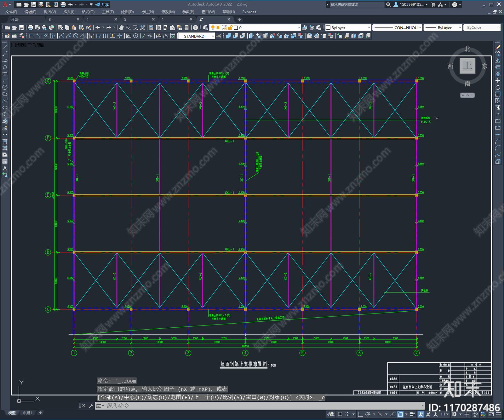Click the 共享 share button
The image size is (504, 420).
[102, 4]
